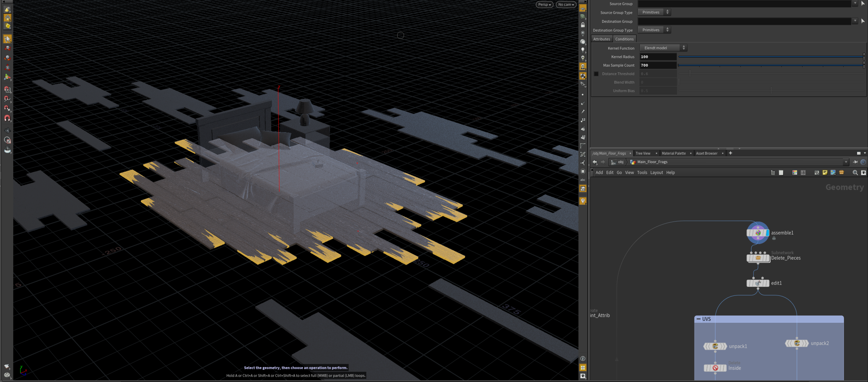Click the objects selection mode icon at top-left
868x382 pixels.
point(7,10)
